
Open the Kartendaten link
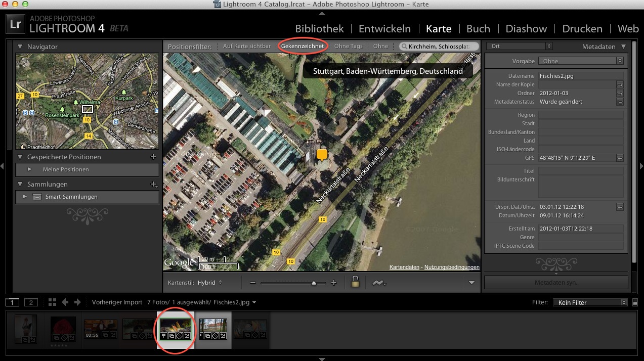tap(404, 267)
